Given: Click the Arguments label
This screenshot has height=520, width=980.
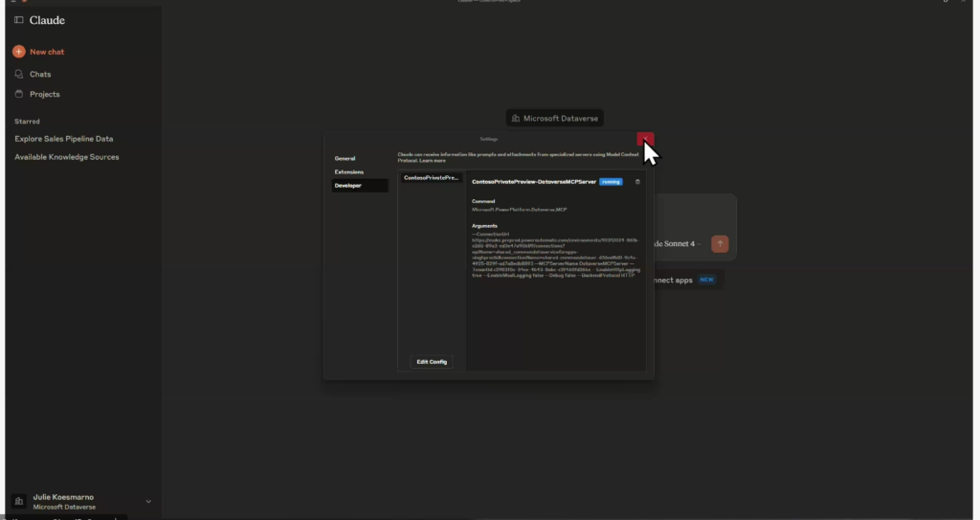Looking at the screenshot, I should pos(484,226).
